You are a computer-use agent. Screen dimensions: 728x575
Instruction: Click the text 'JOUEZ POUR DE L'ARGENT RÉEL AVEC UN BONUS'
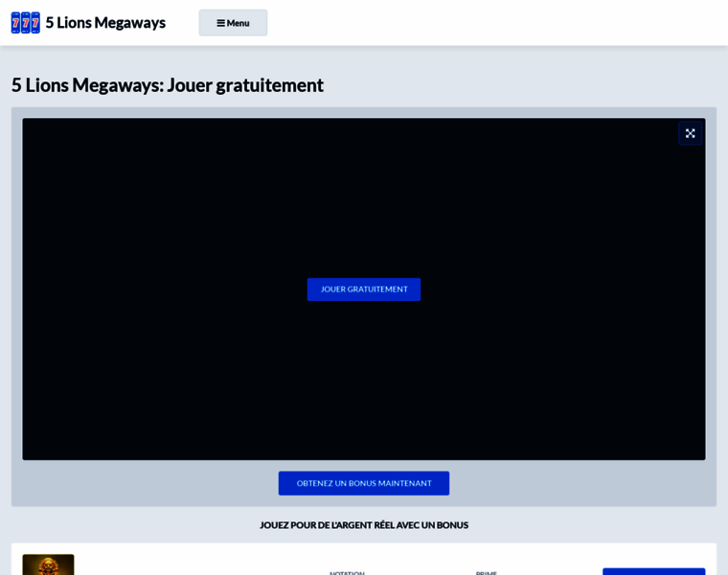[364, 525]
